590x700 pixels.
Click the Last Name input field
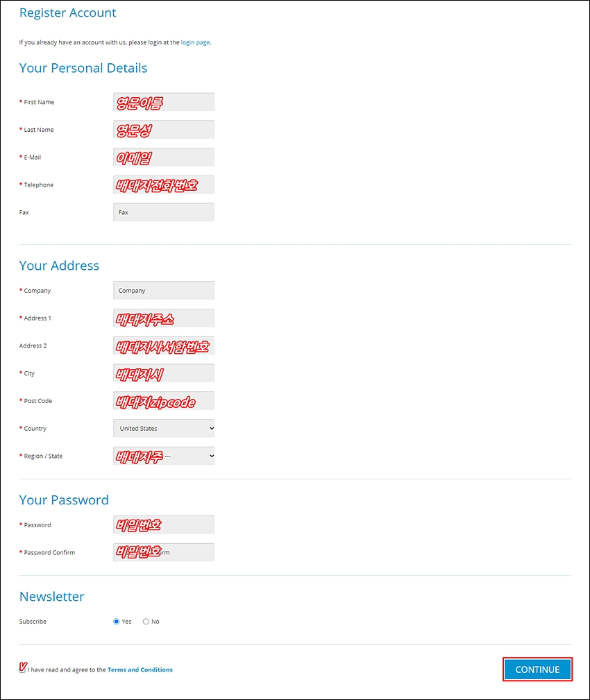tap(164, 130)
